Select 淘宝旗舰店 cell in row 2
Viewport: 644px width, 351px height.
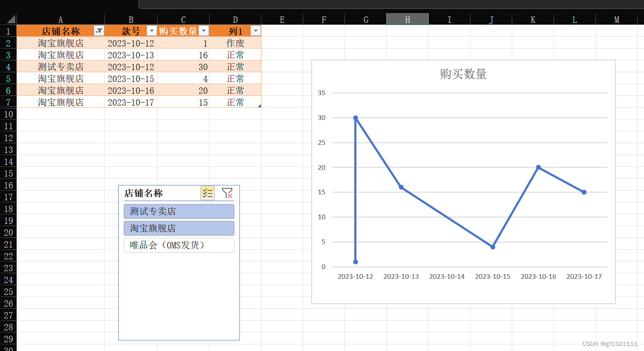pyautogui.click(x=60, y=43)
